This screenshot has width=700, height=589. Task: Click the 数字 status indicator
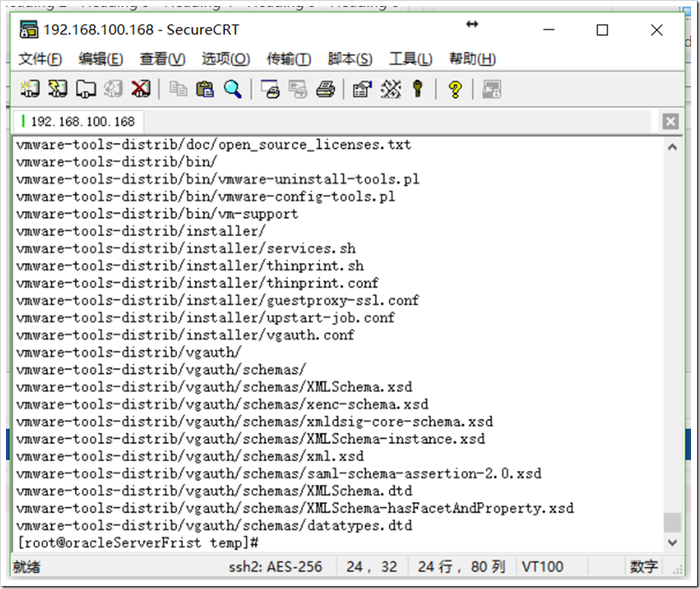[643, 567]
